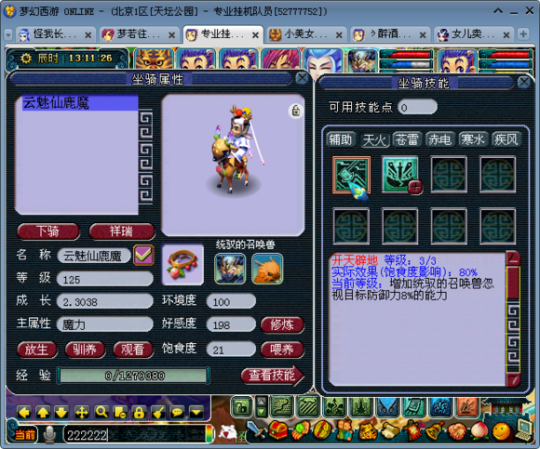Toggle the checkbox next to mount name
540x449 pixels.
pyautogui.click(x=144, y=255)
